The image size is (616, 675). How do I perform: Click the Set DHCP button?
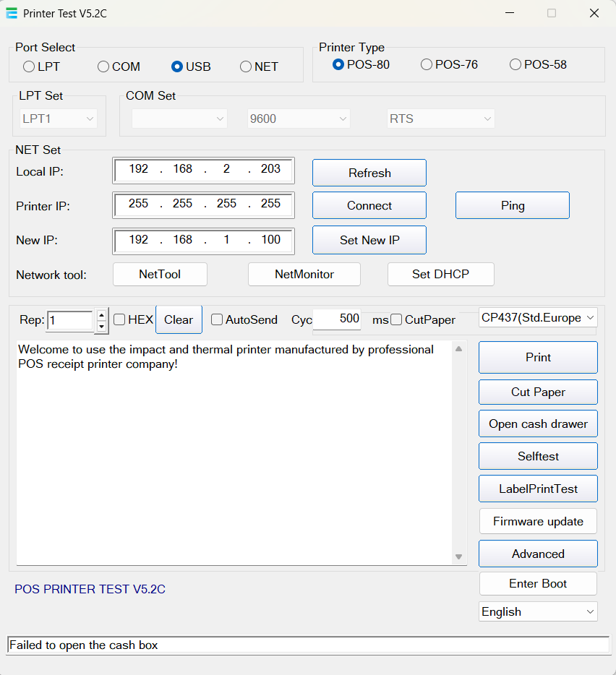point(440,274)
